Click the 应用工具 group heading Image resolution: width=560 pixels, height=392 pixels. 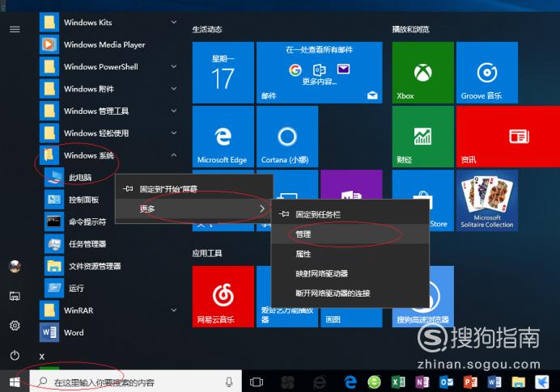point(207,253)
